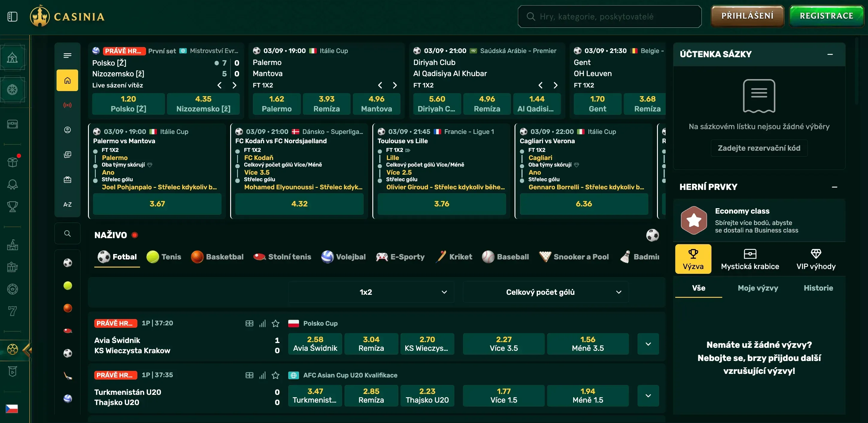This screenshot has height=423, width=868.
Task: Switch to the Stolní tenis sport tab
Action: click(282, 257)
